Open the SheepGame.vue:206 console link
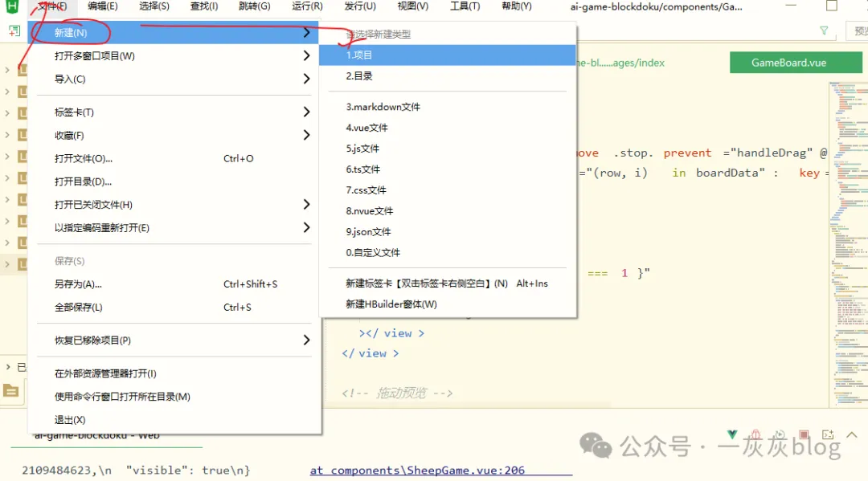This screenshot has width=868, height=481. tap(417, 470)
